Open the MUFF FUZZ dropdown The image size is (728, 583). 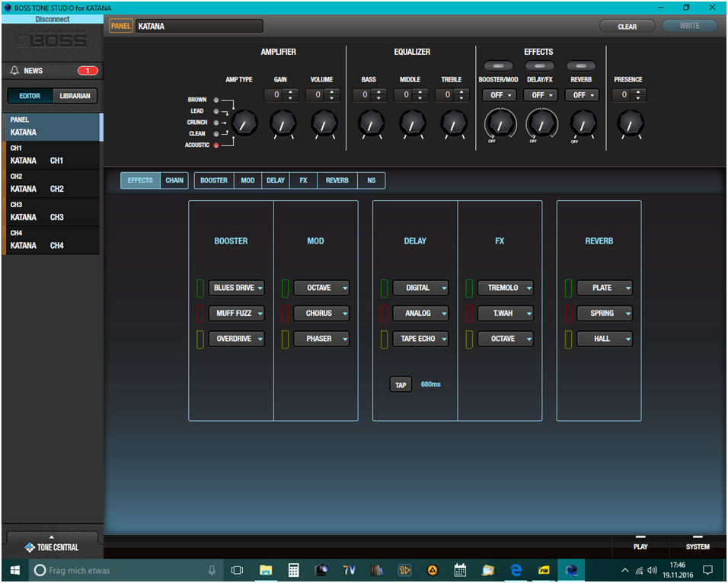coord(236,314)
